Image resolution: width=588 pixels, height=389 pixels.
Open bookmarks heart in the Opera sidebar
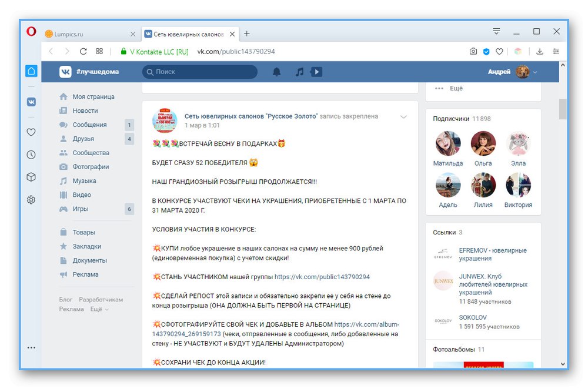(32, 132)
